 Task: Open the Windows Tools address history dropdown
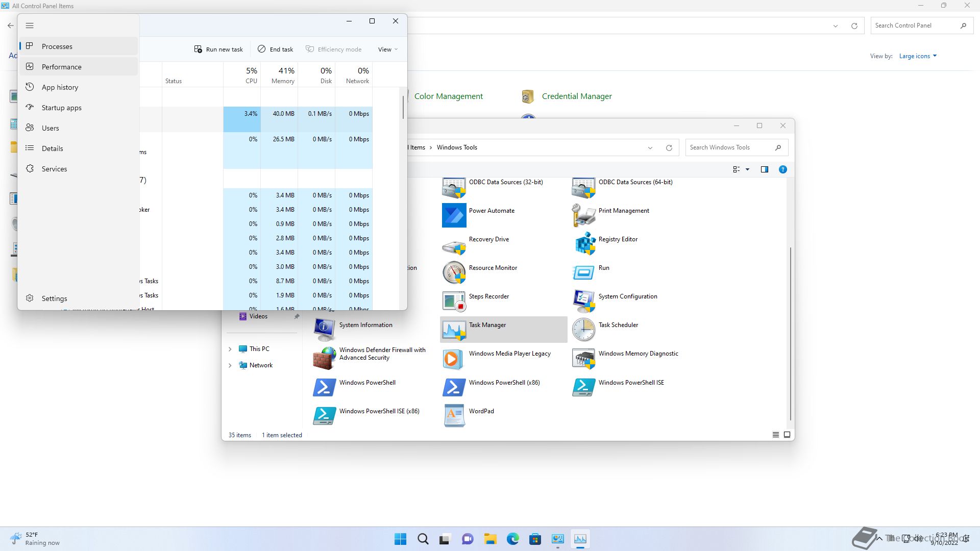point(650,148)
